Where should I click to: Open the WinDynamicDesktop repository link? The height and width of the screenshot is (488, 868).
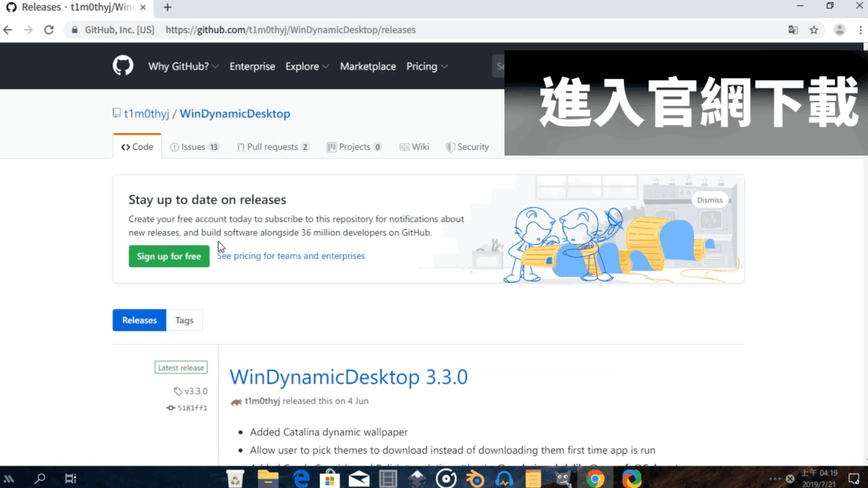click(235, 114)
